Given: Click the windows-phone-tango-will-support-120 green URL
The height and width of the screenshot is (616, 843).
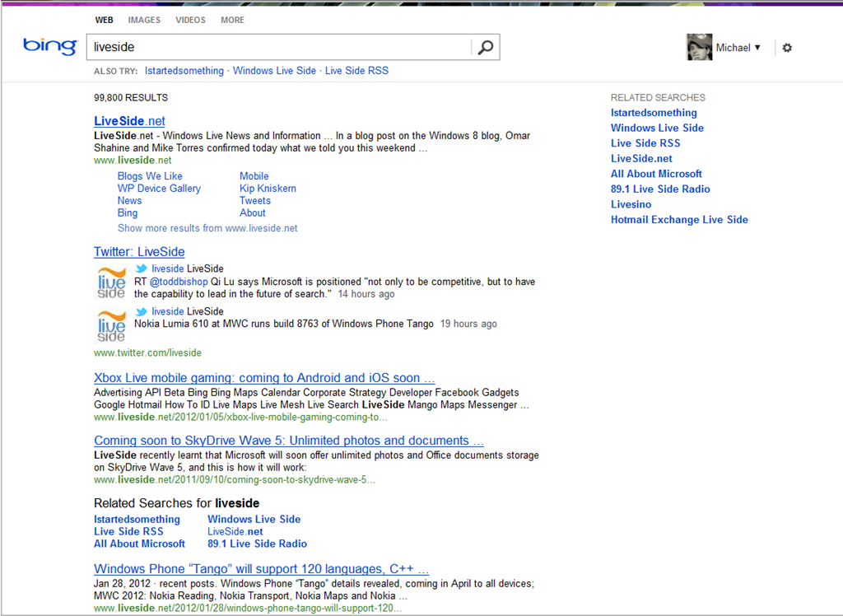Looking at the screenshot, I should click(248, 609).
